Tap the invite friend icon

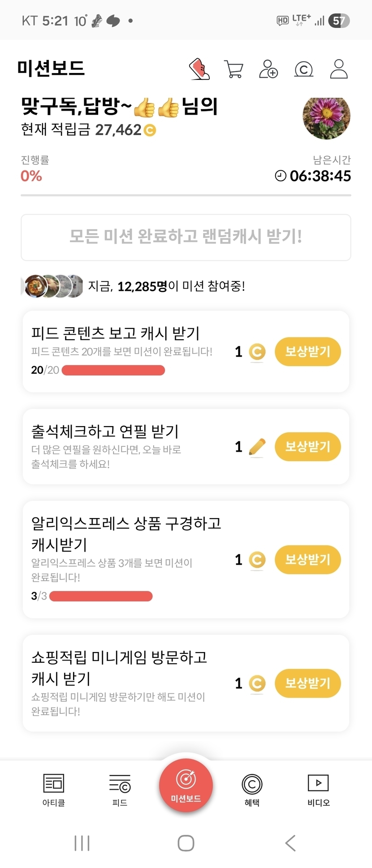pyautogui.click(x=268, y=69)
